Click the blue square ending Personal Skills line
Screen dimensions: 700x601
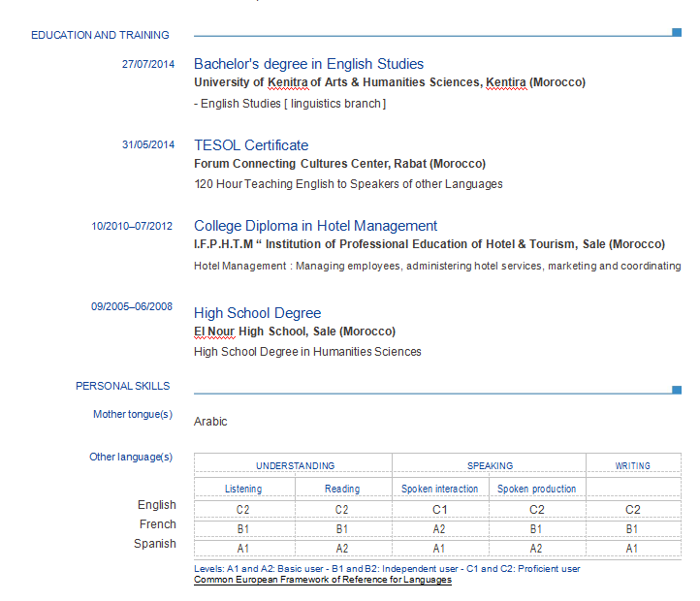[676, 390]
